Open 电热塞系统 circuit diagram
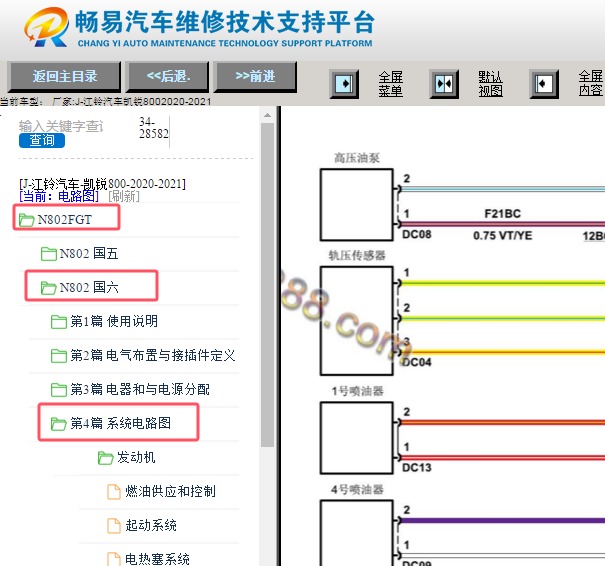This screenshot has width=605, height=566. (x=157, y=559)
